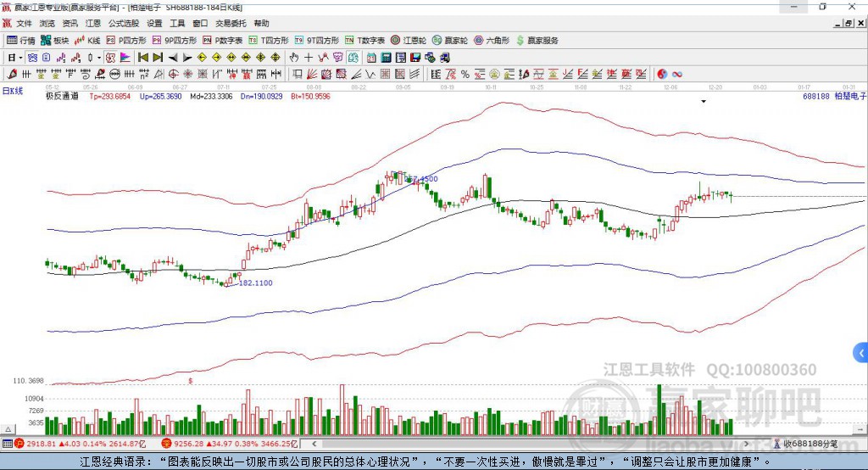Click the Tp=293.6854 value
The height and width of the screenshot is (470, 868).
(109, 96)
